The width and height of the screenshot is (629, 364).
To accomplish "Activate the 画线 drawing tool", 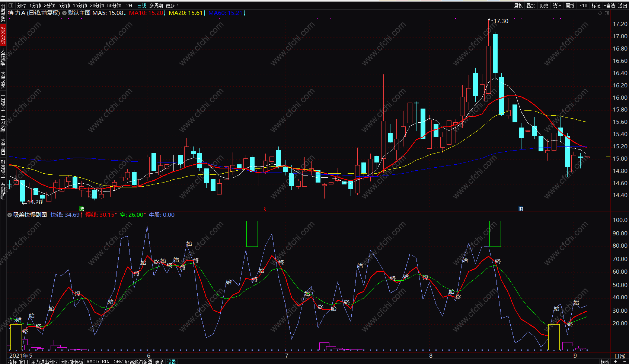I will 570,6.
